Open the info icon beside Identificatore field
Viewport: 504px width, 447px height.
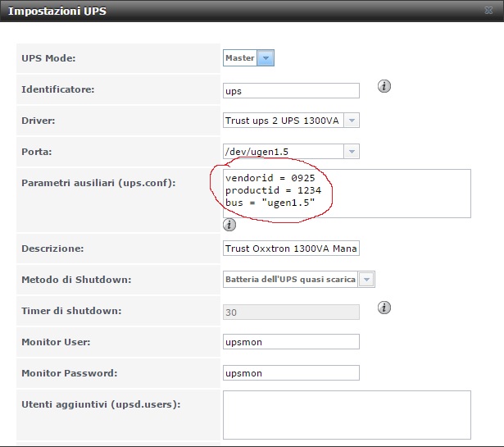tap(384, 86)
